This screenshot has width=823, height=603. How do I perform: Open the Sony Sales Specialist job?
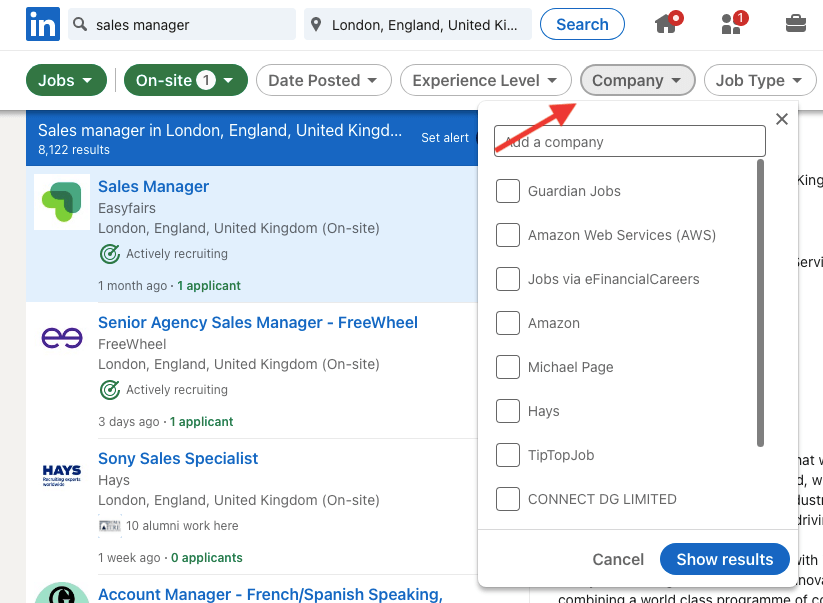(x=178, y=459)
